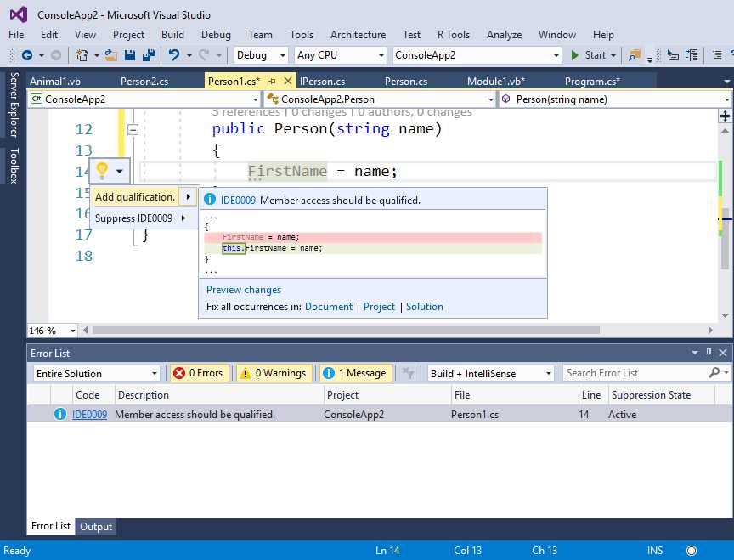Screen dimensions: 734x560
Task: Click the Preview changes link
Action: [x=244, y=290]
